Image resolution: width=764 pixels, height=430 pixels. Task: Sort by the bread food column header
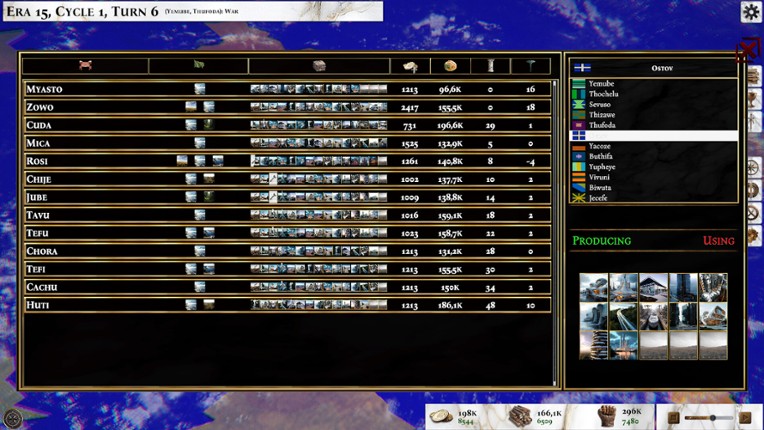point(450,66)
